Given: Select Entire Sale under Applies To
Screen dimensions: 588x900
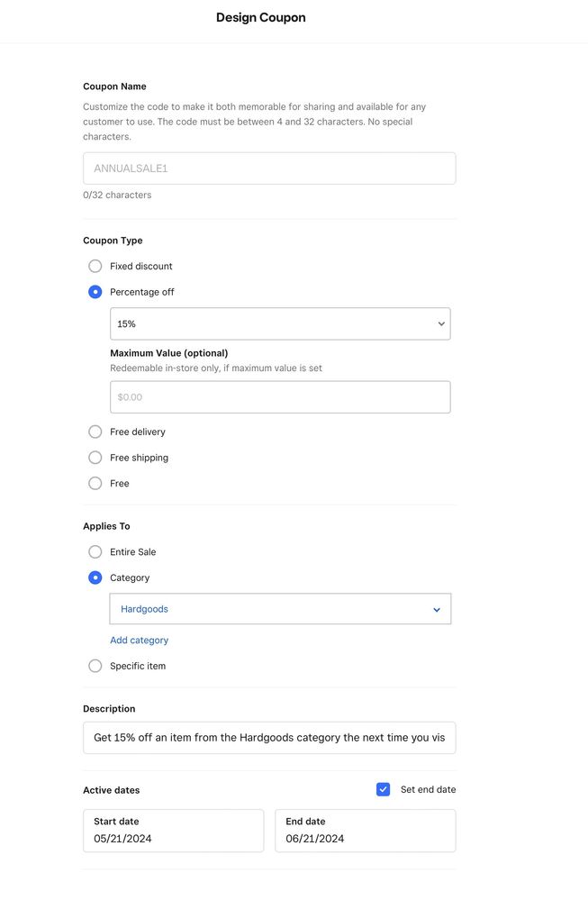Looking at the screenshot, I should [x=95, y=552].
